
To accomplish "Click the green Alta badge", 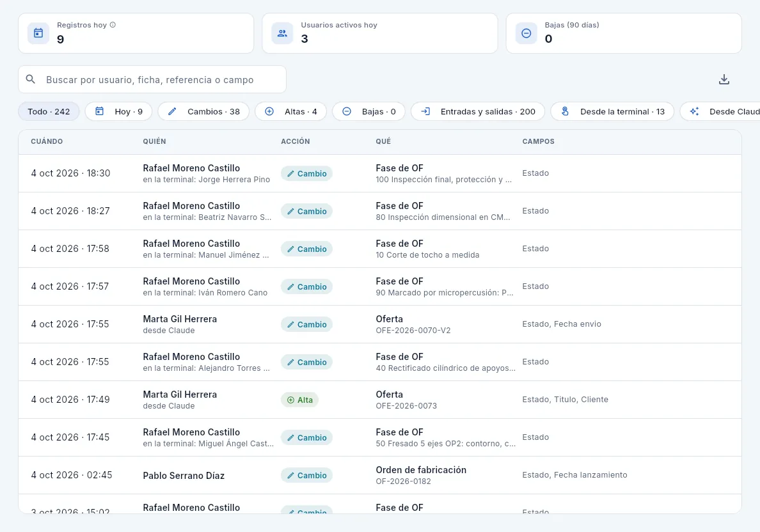I will 299,400.
